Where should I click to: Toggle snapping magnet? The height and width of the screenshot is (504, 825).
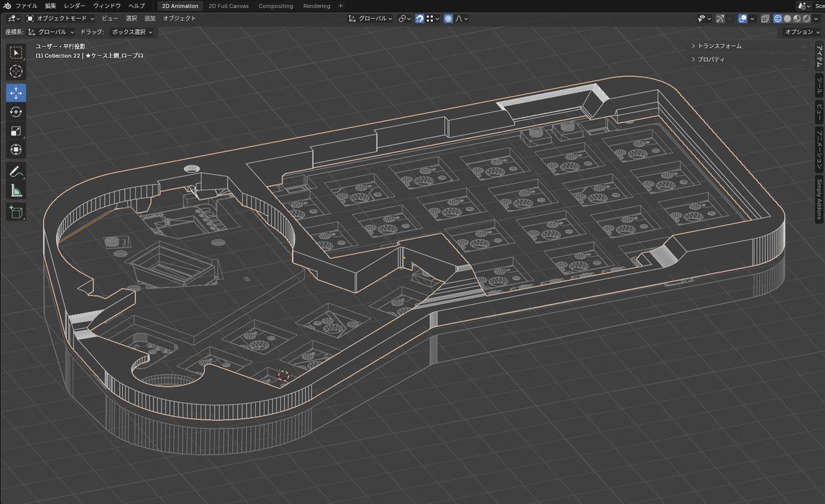420,19
